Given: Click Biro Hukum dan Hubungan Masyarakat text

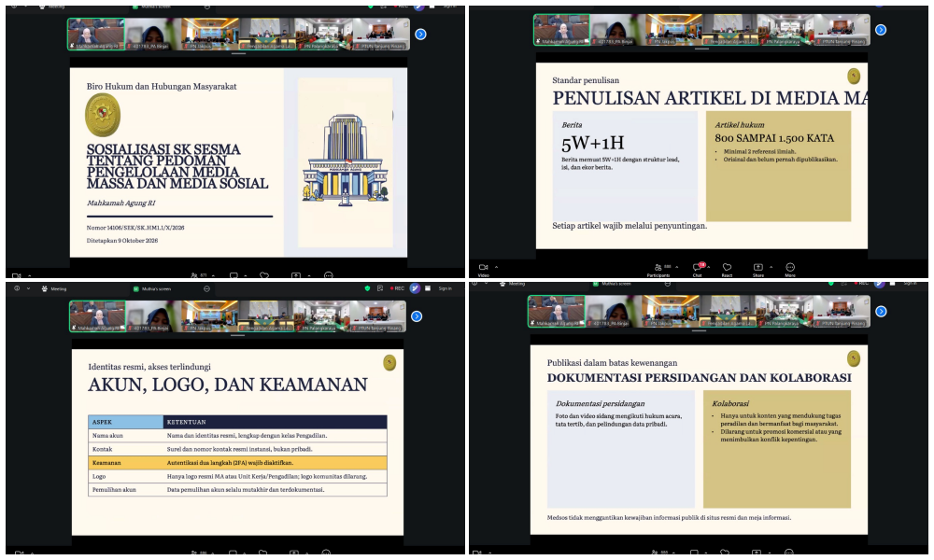Looking at the screenshot, I should tap(162, 86).
